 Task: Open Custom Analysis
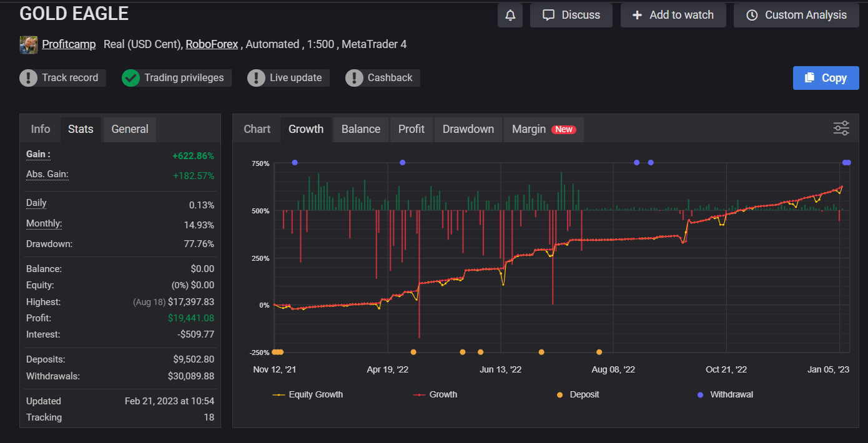pyautogui.click(x=796, y=15)
